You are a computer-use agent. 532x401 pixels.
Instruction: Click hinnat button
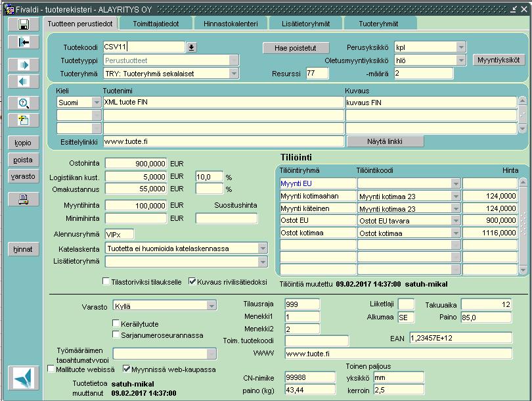click(x=24, y=249)
